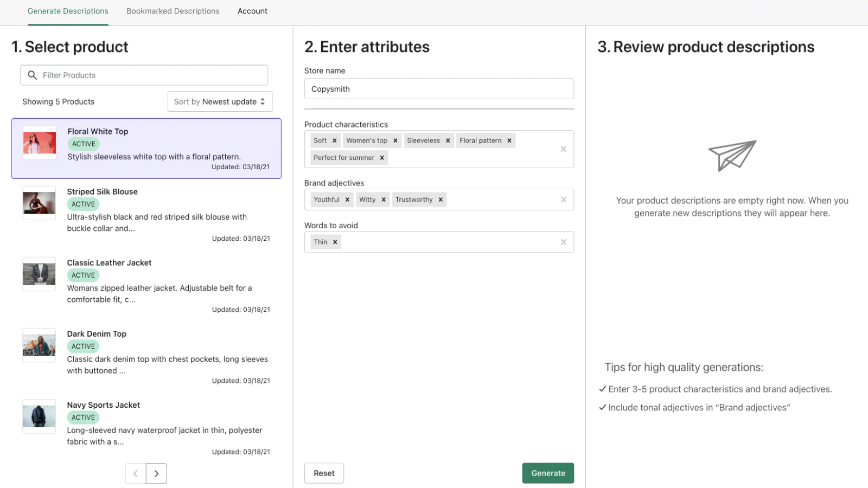Switch to Bookmarked Descriptions tab
Screen dimensions: 868x488
click(x=173, y=11)
